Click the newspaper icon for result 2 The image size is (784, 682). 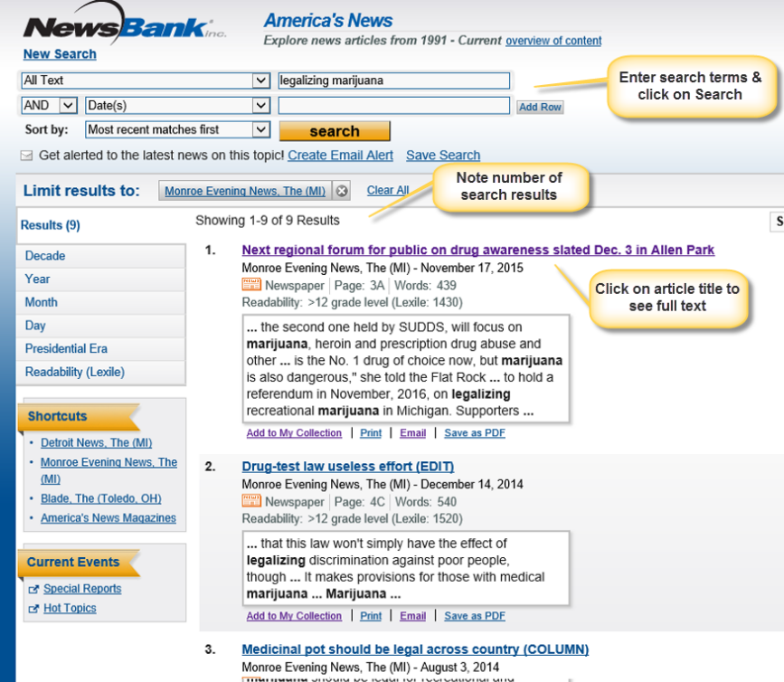pyautogui.click(x=251, y=501)
